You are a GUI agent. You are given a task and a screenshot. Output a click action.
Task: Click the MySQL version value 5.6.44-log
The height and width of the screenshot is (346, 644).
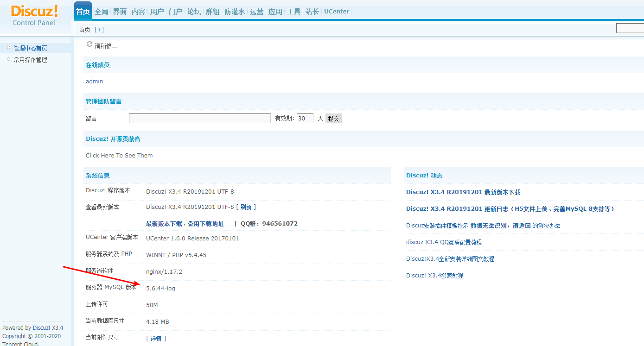160,289
